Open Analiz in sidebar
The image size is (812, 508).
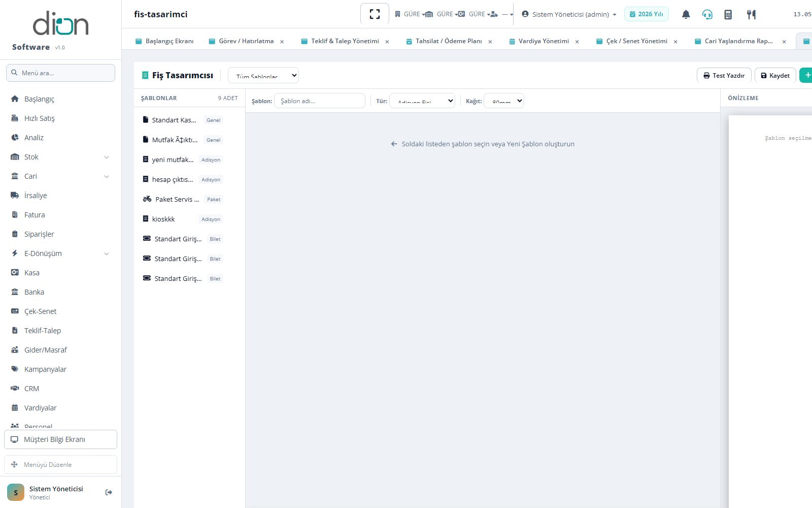[x=60, y=138]
